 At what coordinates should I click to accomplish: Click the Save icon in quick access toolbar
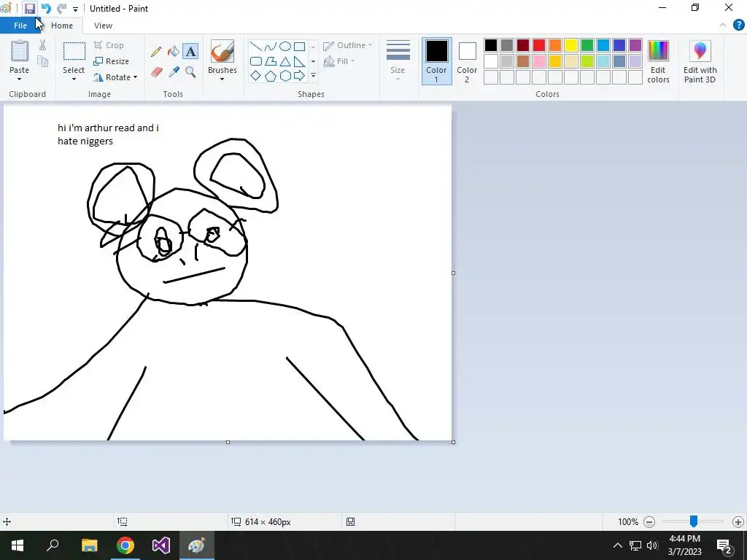pyautogui.click(x=29, y=9)
